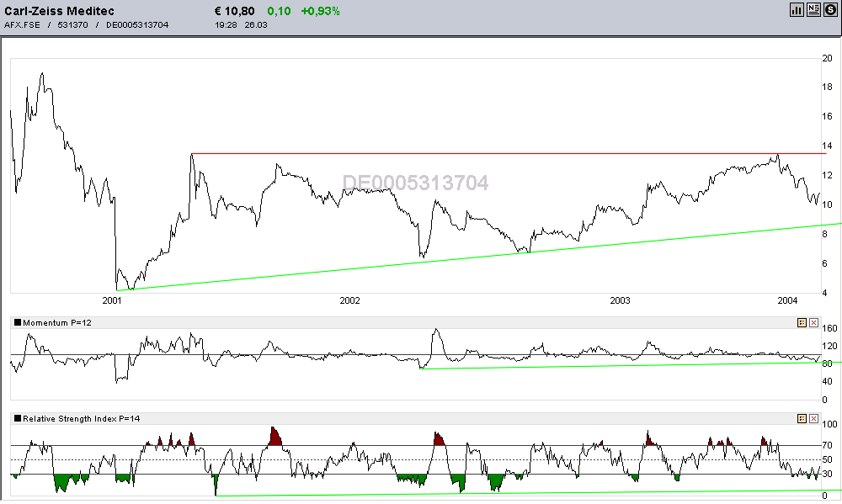Image resolution: width=842 pixels, height=504 pixels.
Task: Click the 2004 label on the time axis
Action: pyautogui.click(x=788, y=300)
